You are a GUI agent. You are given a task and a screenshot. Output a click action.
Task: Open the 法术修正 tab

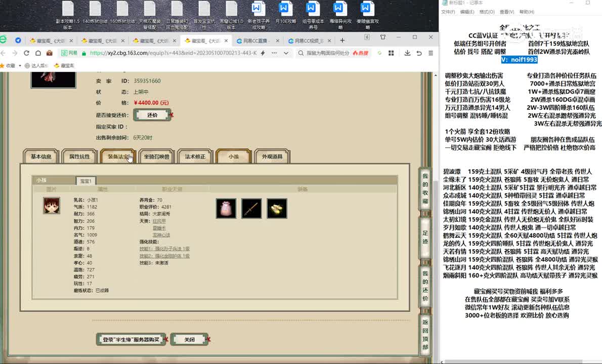click(x=195, y=157)
